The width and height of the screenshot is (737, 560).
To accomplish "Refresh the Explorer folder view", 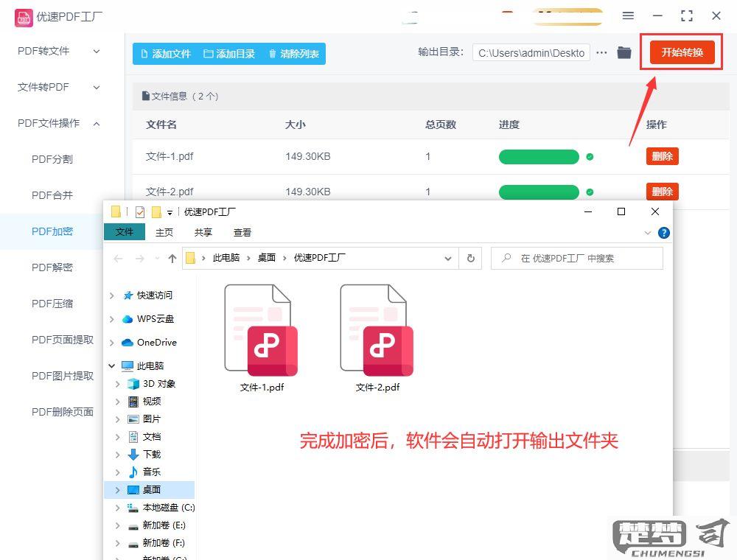I will (470, 259).
